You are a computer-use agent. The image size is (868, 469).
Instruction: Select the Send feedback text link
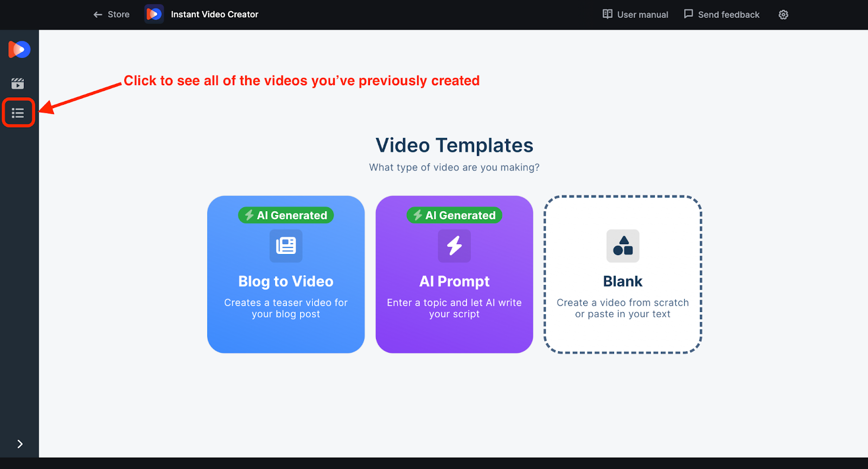pos(729,15)
